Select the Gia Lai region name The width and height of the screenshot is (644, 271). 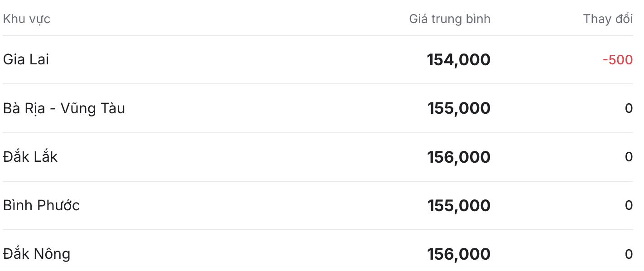[x=26, y=59]
